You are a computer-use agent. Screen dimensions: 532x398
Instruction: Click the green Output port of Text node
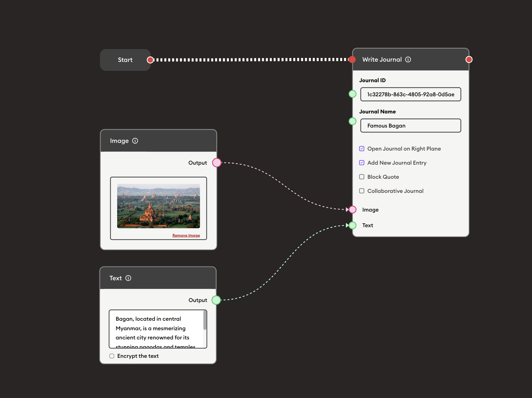(x=216, y=300)
